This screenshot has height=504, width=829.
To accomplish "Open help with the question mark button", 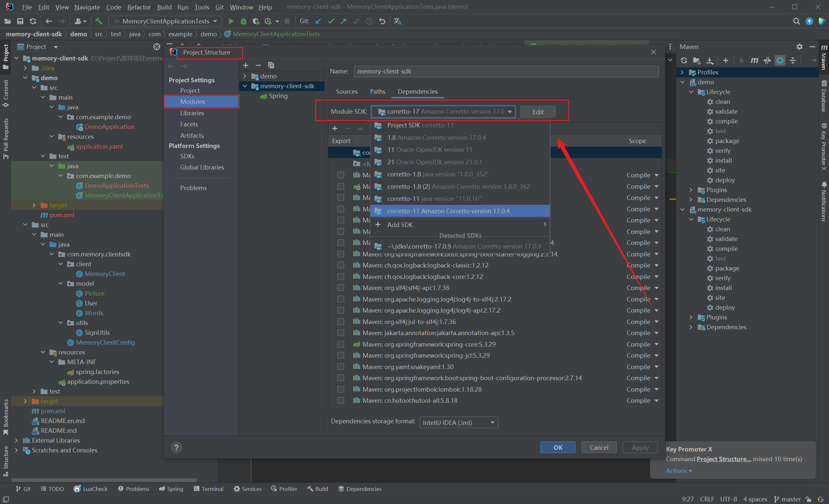I will [176, 447].
